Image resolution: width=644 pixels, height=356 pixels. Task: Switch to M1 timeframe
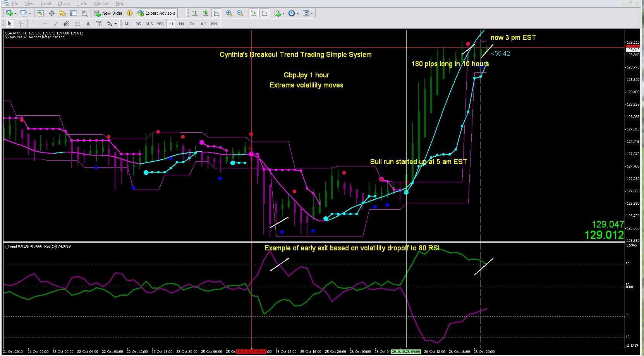click(x=127, y=24)
